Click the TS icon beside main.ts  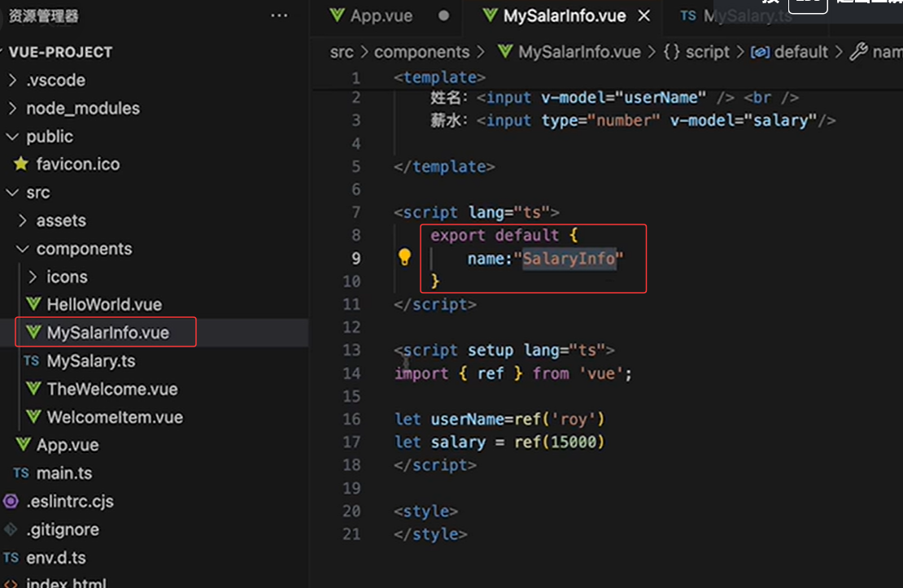click(x=21, y=473)
